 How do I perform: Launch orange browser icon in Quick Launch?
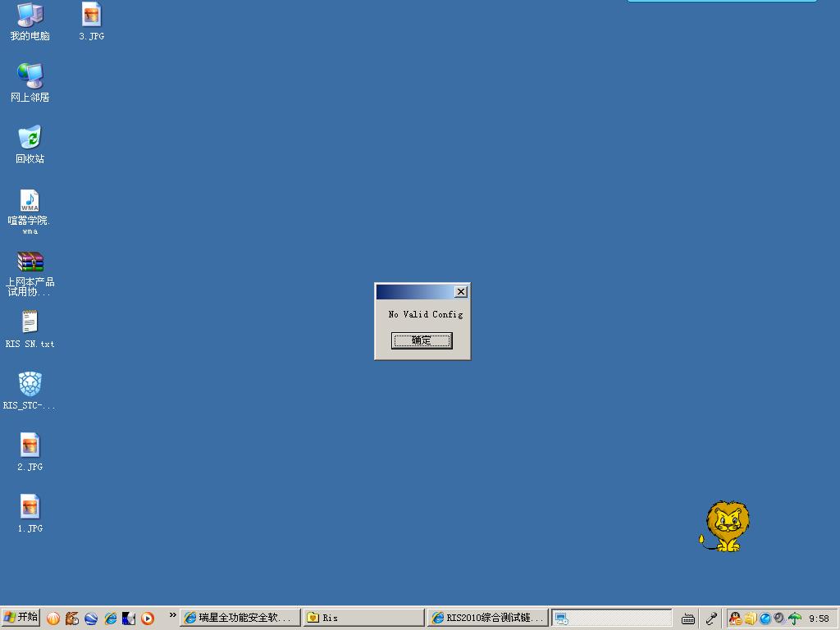coord(53,619)
